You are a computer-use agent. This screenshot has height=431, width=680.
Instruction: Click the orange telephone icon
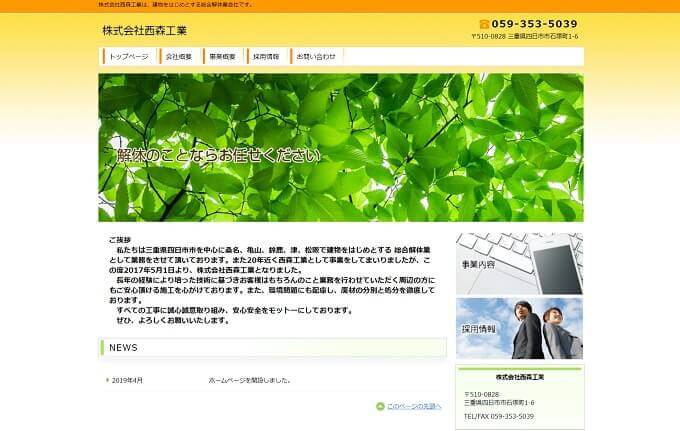coord(484,24)
